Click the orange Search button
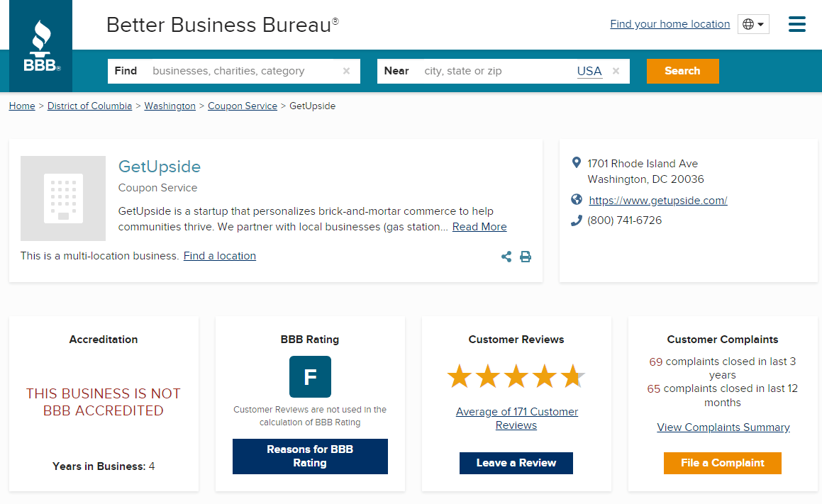 682,71
